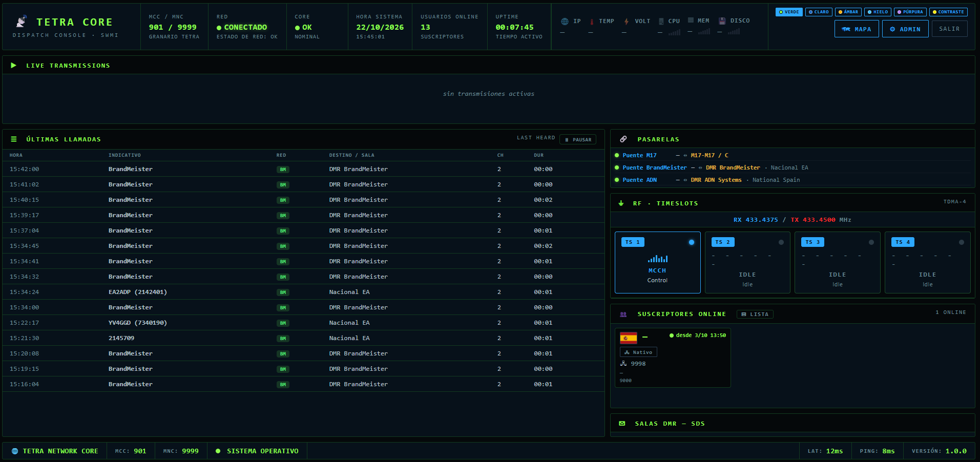Viewport: 980px width, 462px height.
Task: Select the PÚRPURA theme
Action: [910, 12]
